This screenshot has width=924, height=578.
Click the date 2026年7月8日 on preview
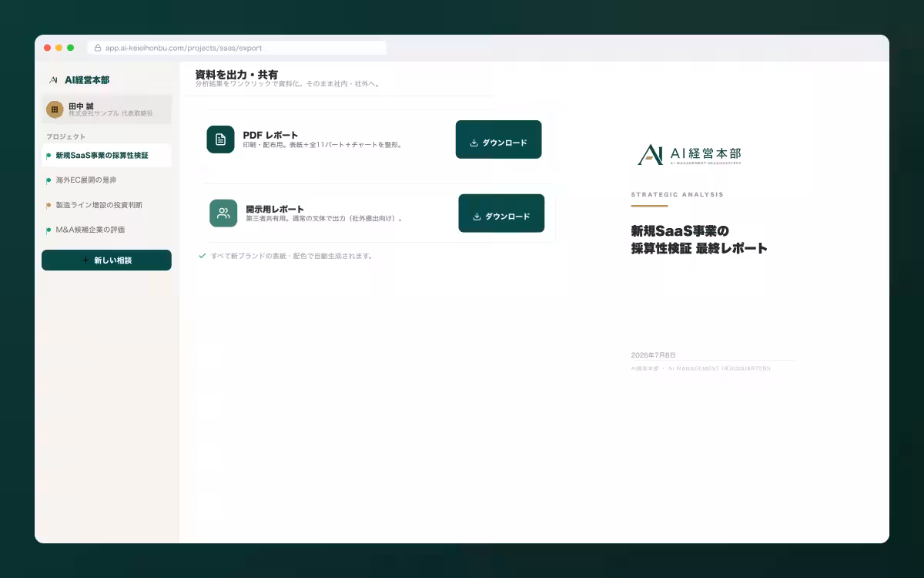click(x=653, y=355)
